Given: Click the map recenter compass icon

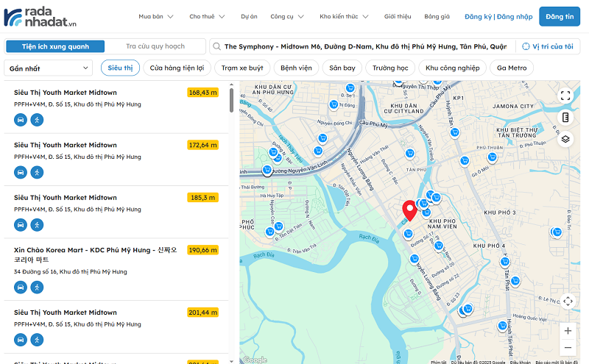Looking at the screenshot, I should coord(568,301).
